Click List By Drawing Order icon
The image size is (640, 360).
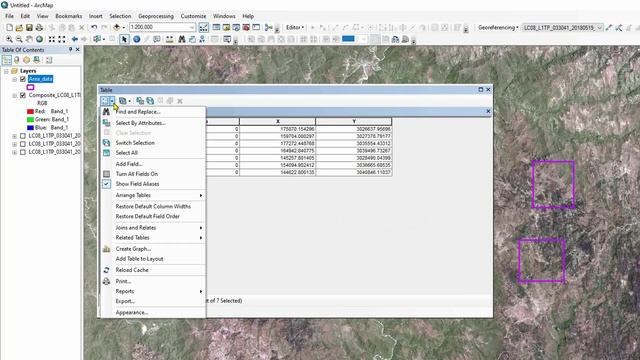7,60
